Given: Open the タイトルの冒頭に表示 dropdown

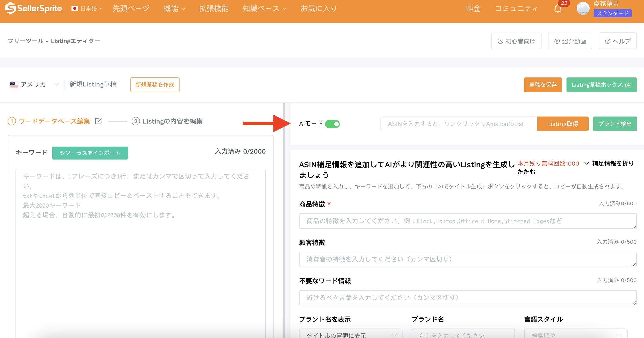Looking at the screenshot, I should (350, 334).
